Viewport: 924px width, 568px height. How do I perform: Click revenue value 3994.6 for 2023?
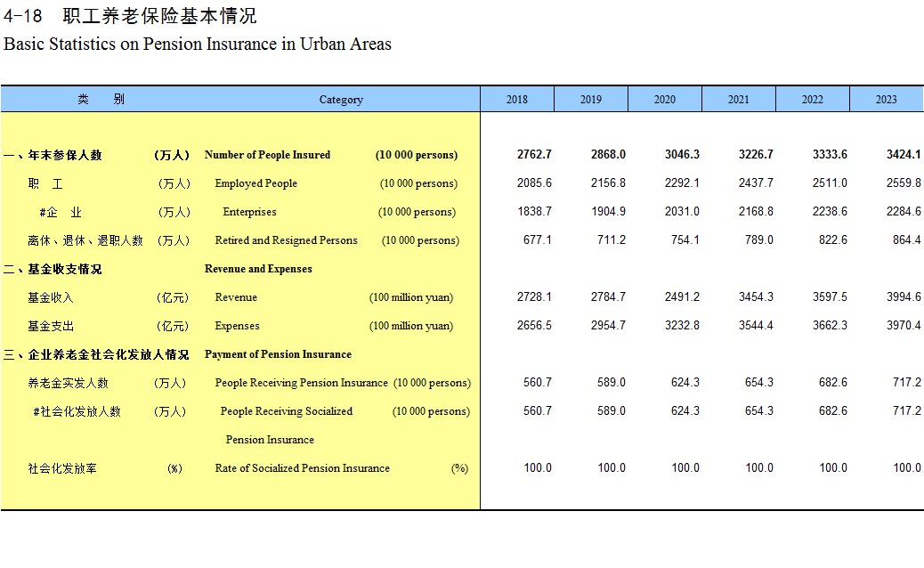pyautogui.click(x=904, y=297)
